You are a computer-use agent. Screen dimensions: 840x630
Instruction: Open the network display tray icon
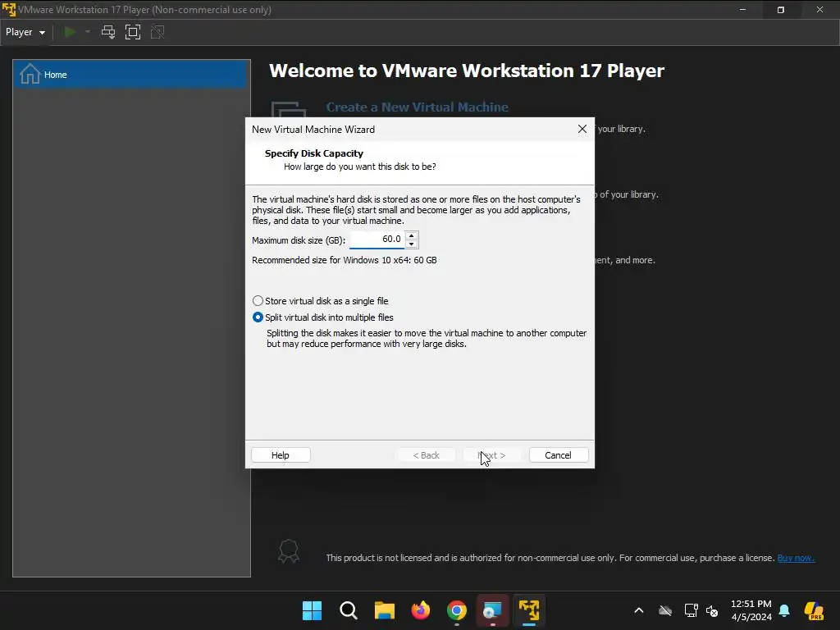click(691, 610)
